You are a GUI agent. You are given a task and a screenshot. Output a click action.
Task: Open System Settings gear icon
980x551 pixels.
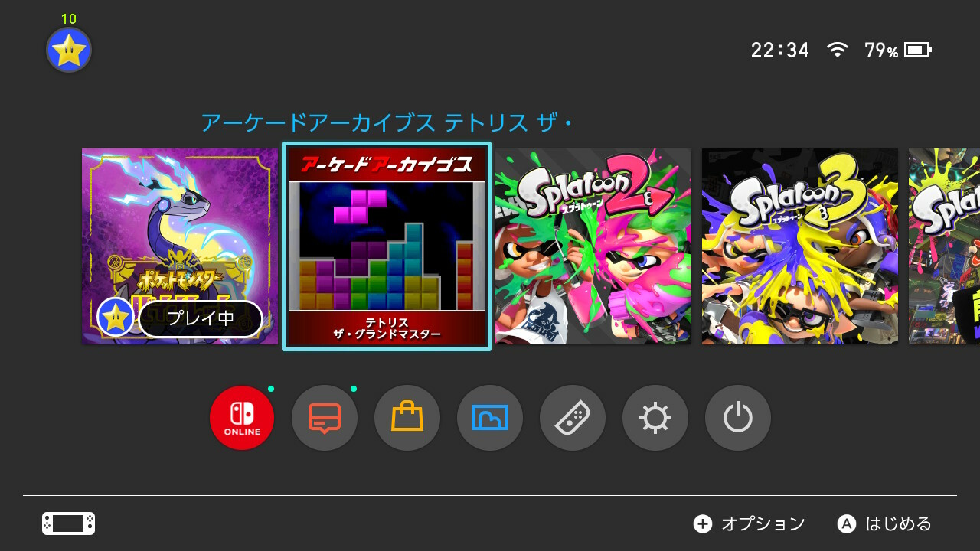point(655,418)
